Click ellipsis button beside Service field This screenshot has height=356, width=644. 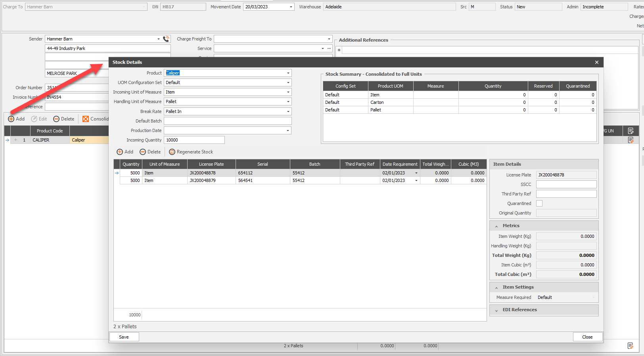point(329,48)
